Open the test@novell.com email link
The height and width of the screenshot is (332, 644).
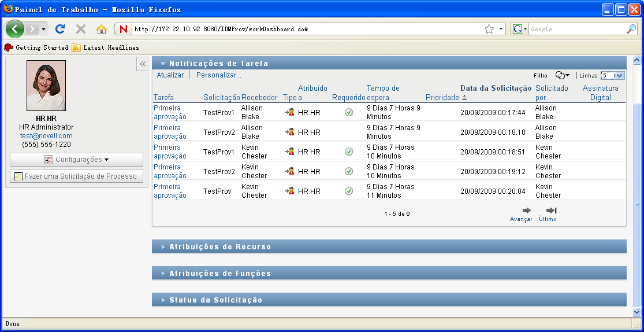click(x=46, y=136)
